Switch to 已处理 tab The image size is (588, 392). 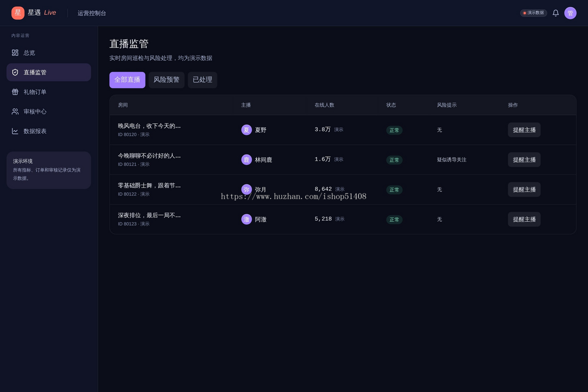(202, 80)
